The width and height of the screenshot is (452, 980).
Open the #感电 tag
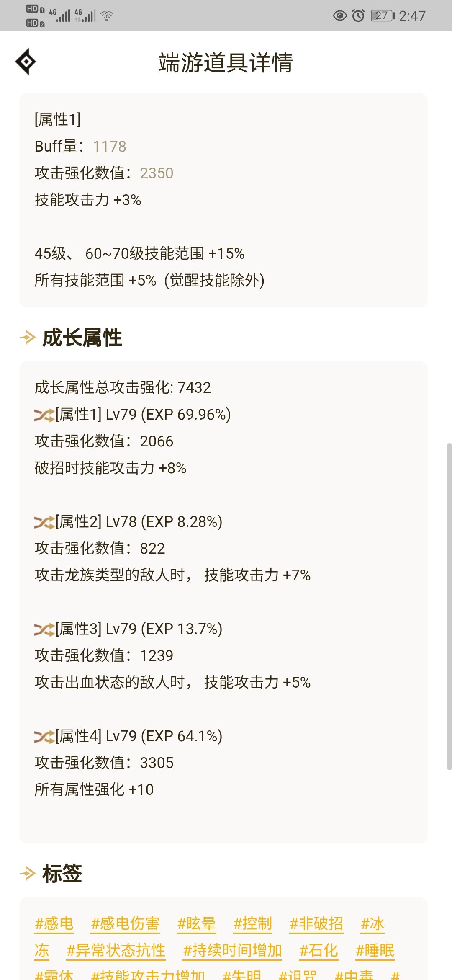[54, 923]
